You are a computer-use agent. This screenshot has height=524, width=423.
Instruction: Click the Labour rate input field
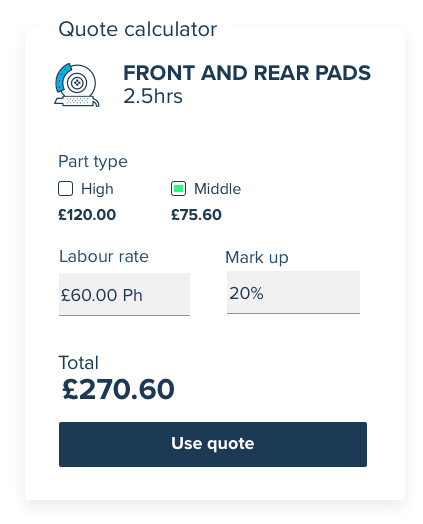pyautogui.click(x=124, y=294)
